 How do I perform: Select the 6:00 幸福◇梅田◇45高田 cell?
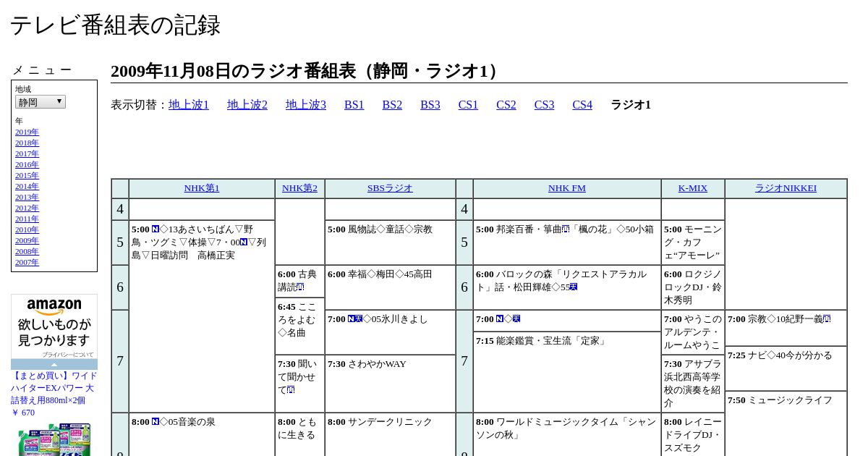[390, 287]
